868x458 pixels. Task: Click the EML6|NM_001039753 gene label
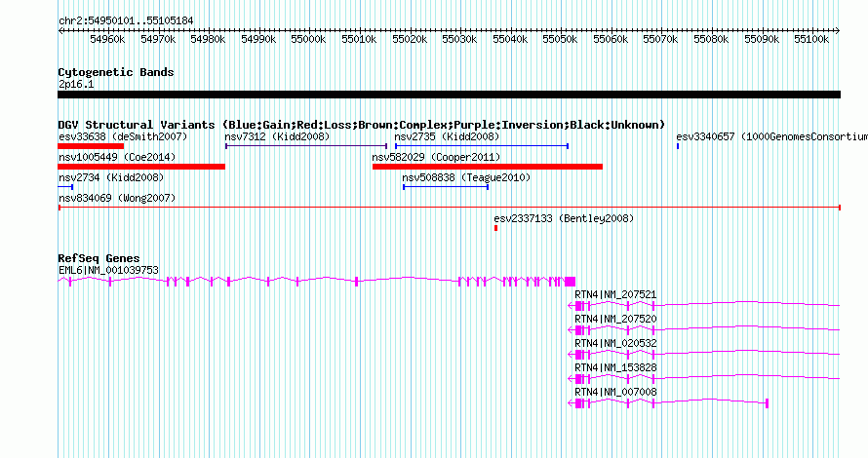pos(108,271)
